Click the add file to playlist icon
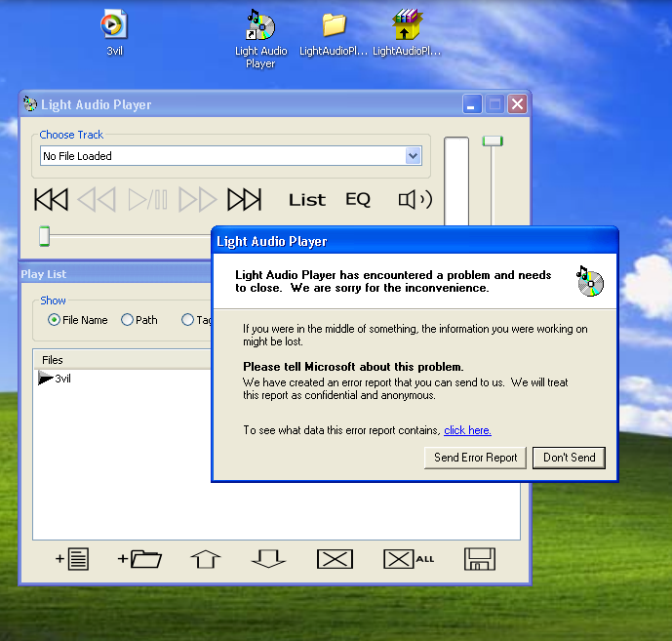This screenshot has height=641, width=672. click(73, 559)
